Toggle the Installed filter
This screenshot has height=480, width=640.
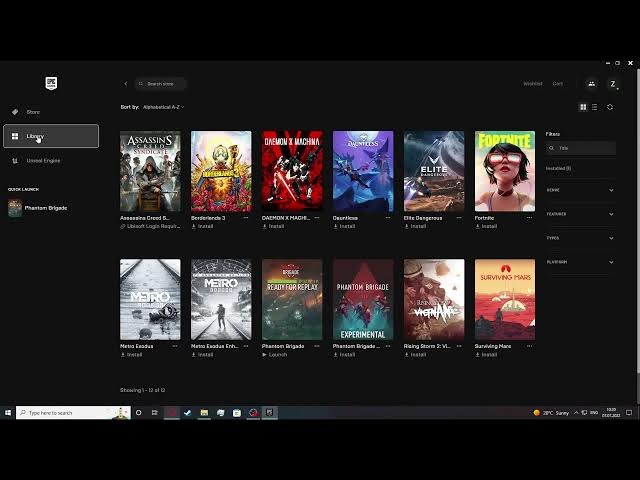558,168
